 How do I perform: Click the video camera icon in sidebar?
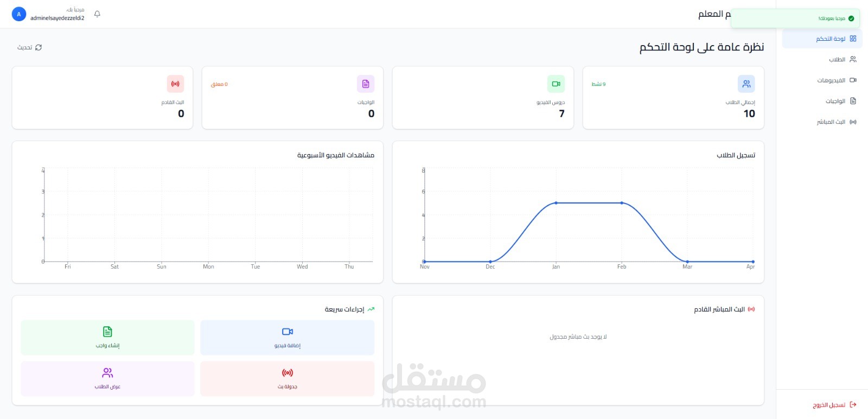coord(853,80)
